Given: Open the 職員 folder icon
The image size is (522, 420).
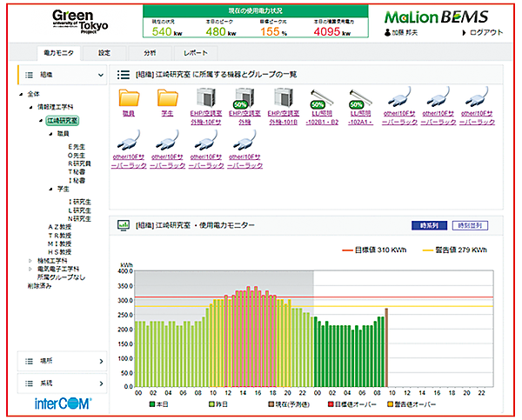Looking at the screenshot, I should [130, 98].
